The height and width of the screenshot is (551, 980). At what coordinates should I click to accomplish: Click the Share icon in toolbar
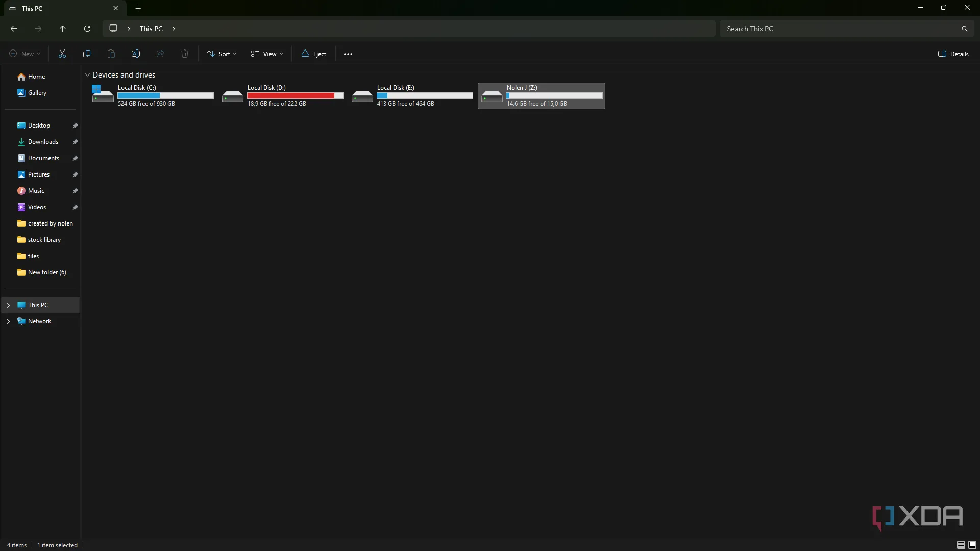(160, 54)
